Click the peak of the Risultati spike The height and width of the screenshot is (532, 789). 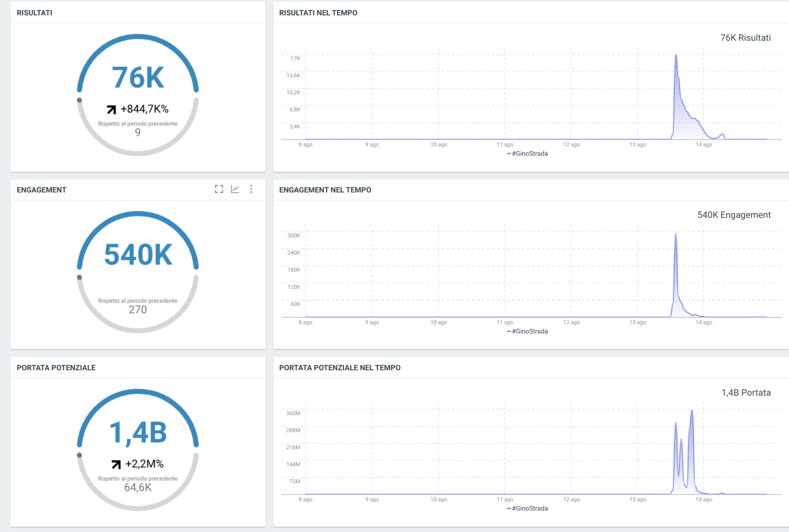[676, 55]
